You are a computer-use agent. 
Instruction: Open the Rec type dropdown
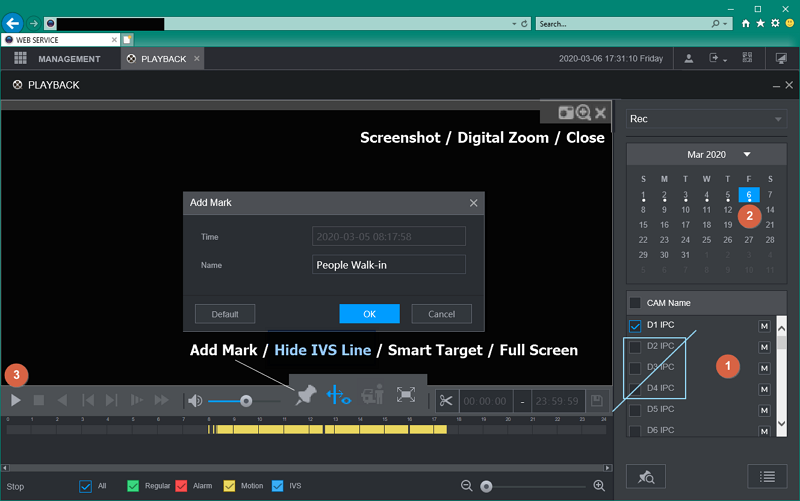click(x=706, y=119)
